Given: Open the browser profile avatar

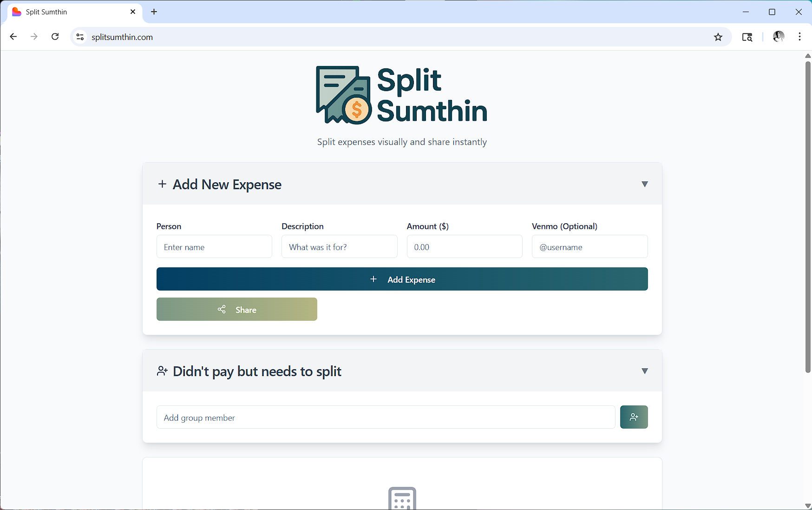Looking at the screenshot, I should [778, 37].
